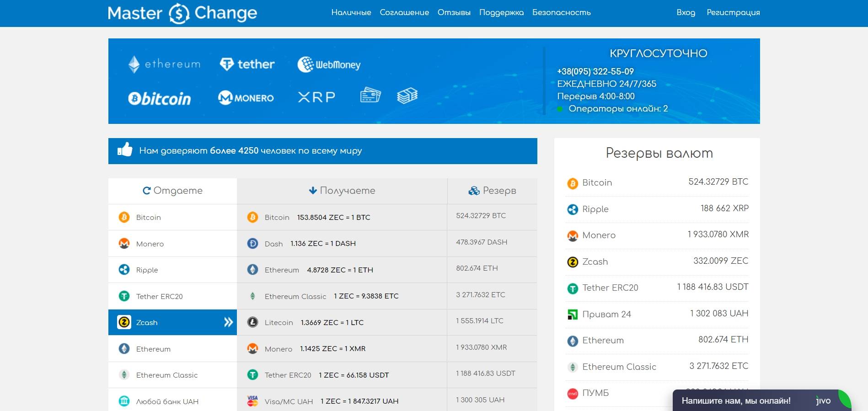Screen dimensions: 868x411
Task: Choose Bitcoin 153.8504 ZEC = 1 BTC pair
Action: 342,217
